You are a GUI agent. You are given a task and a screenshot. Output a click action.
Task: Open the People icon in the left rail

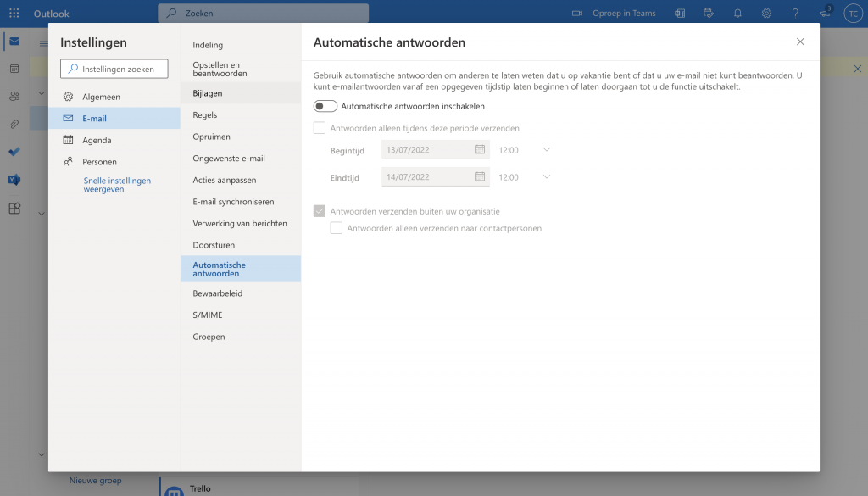pos(14,97)
